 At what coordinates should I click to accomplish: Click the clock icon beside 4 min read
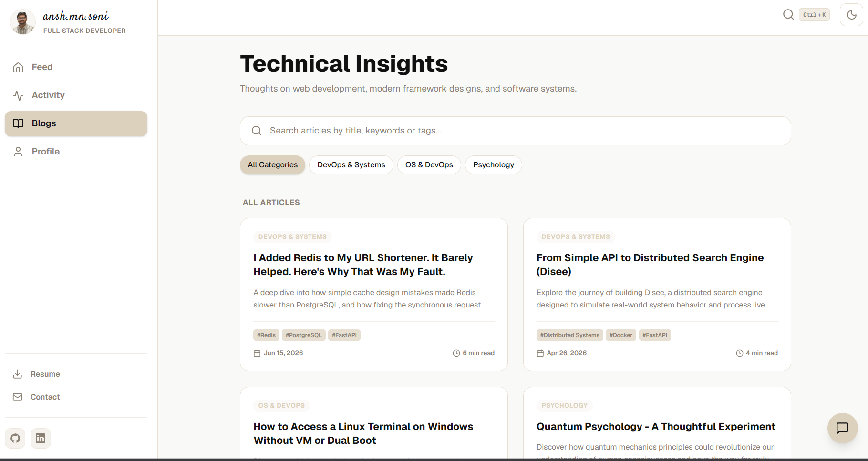tap(740, 353)
